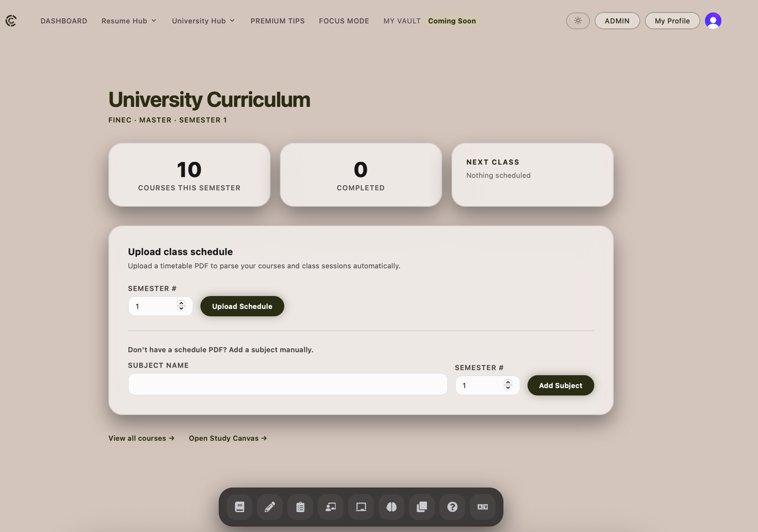Screen dimensions: 758x532
Task: Click the site logo icon
Action: [11, 21]
